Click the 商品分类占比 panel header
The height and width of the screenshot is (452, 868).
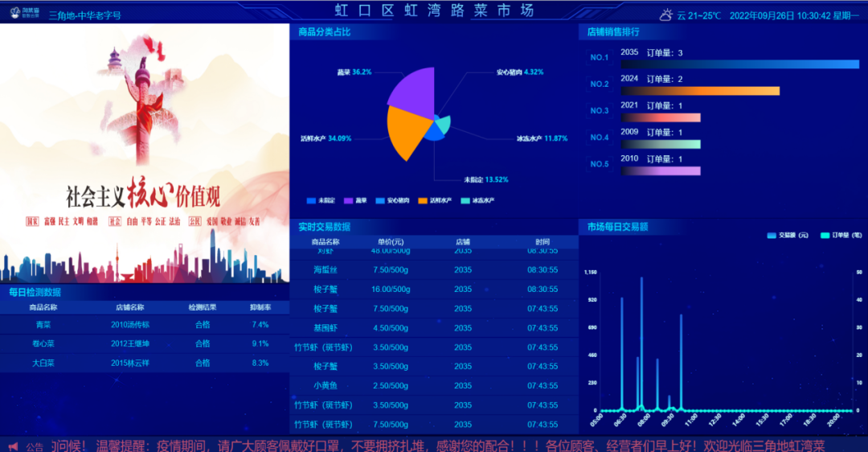[x=325, y=32]
